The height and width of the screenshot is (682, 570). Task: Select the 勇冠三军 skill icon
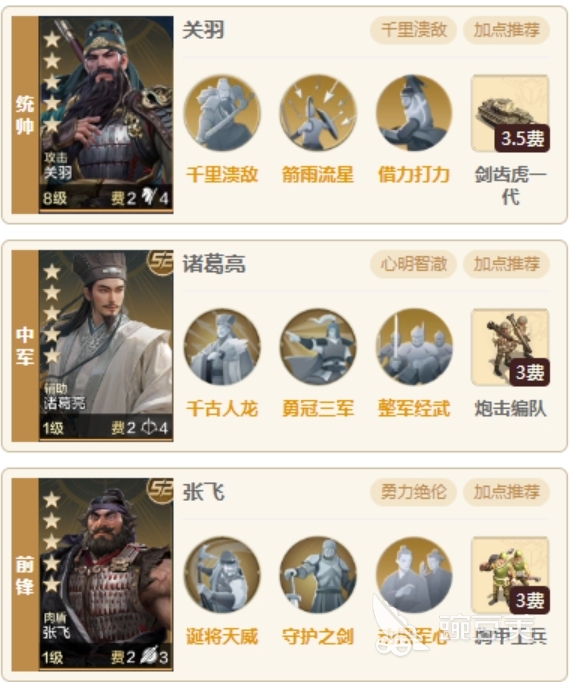[318, 347]
